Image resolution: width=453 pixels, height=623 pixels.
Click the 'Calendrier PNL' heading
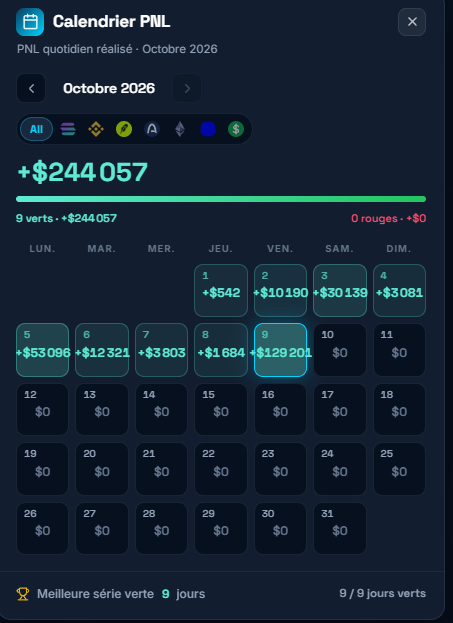[112, 21]
